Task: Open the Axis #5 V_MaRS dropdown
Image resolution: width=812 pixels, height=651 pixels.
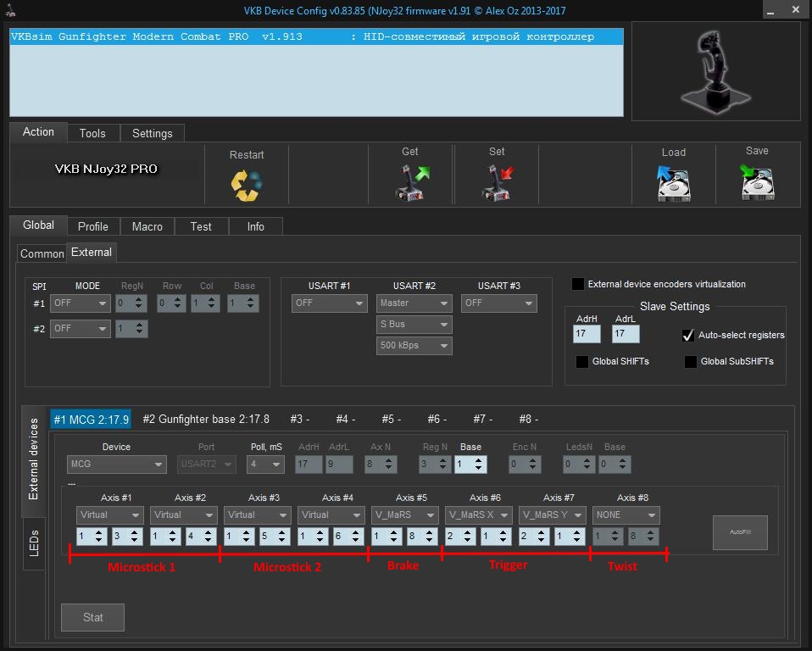Action: coord(404,515)
